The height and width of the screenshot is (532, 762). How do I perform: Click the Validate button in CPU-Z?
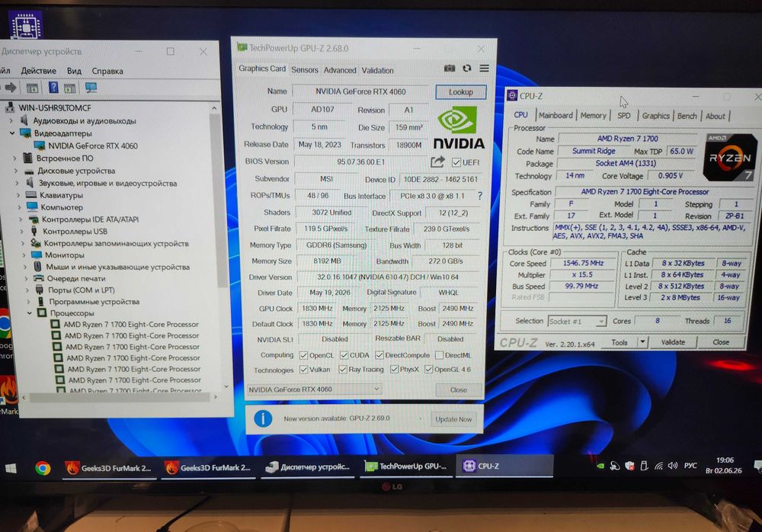(x=673, y=342)
